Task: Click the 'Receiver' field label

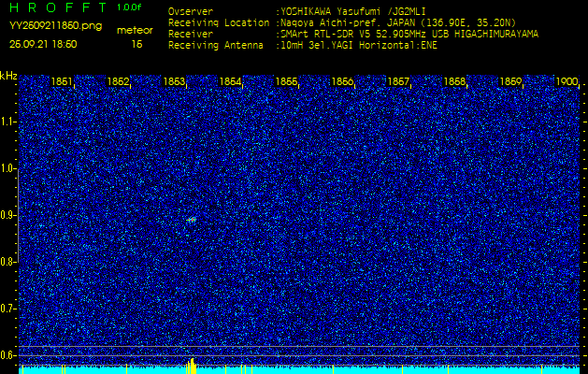Action: [x=191, y=35]
